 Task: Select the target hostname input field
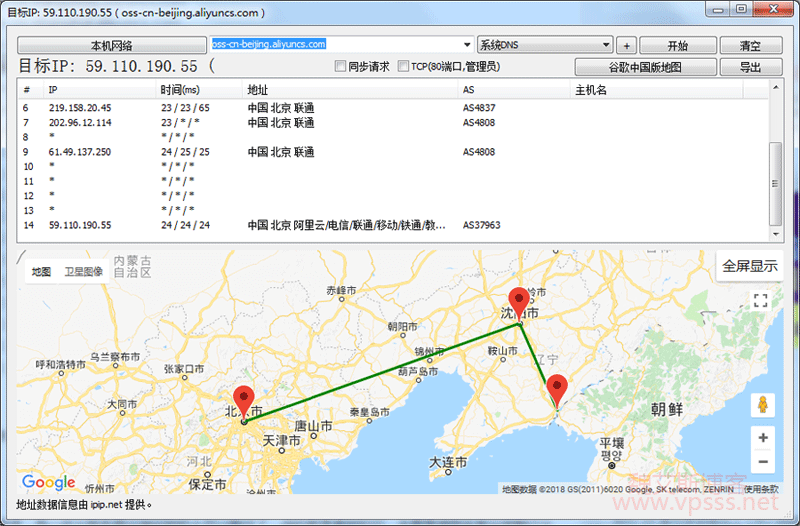[335, 44]
